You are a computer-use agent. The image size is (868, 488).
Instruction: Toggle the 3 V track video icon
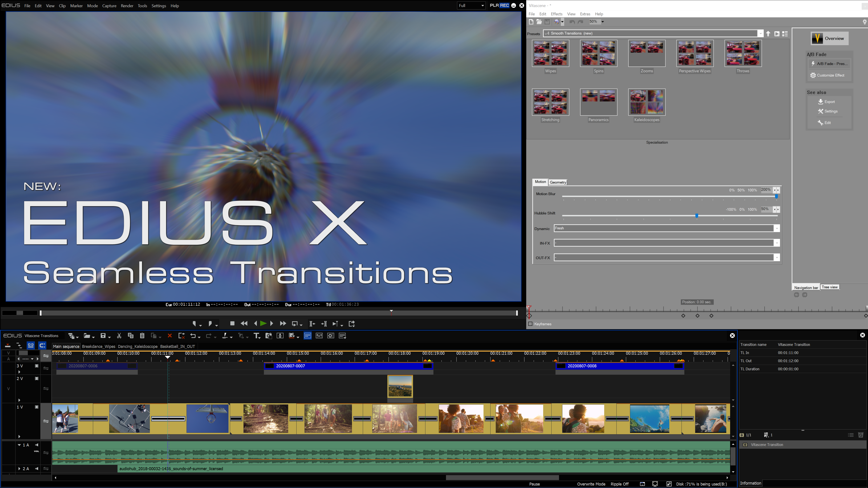37,366
